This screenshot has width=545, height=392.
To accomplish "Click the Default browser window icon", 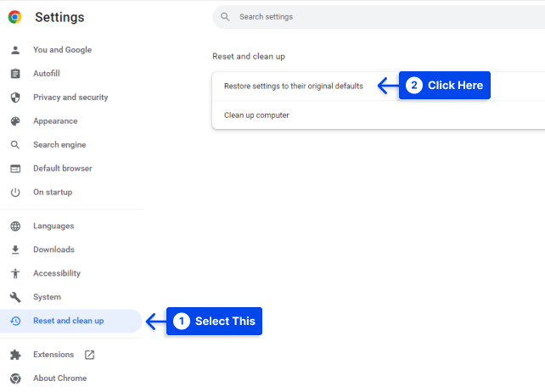I will pos(15,169).
